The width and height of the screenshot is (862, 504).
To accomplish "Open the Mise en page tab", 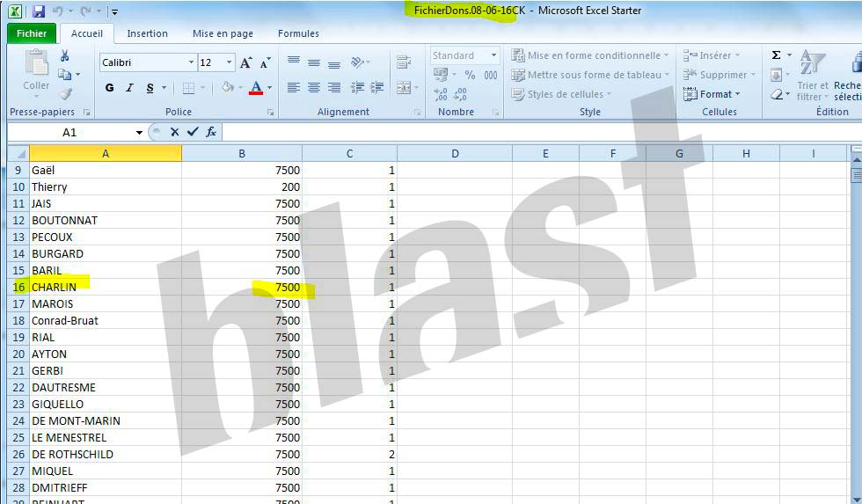I will (223, 33).
